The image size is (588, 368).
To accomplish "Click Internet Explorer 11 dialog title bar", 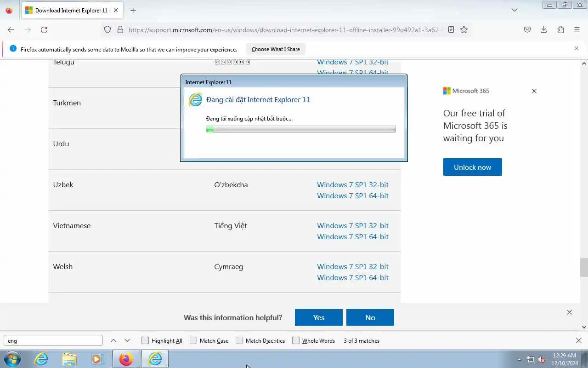I will click(294, 82).
